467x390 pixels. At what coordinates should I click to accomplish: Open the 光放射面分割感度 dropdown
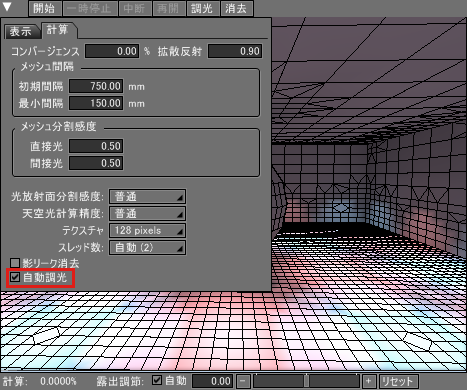147,197
